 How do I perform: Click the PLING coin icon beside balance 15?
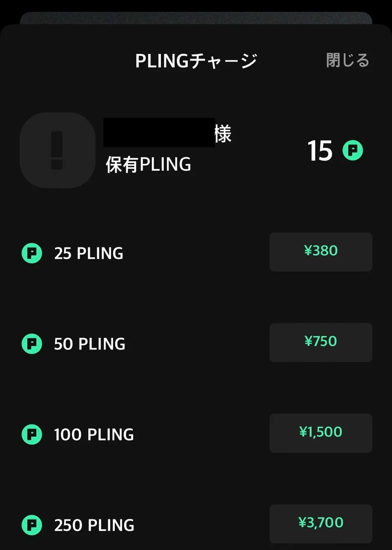(353, 150)
